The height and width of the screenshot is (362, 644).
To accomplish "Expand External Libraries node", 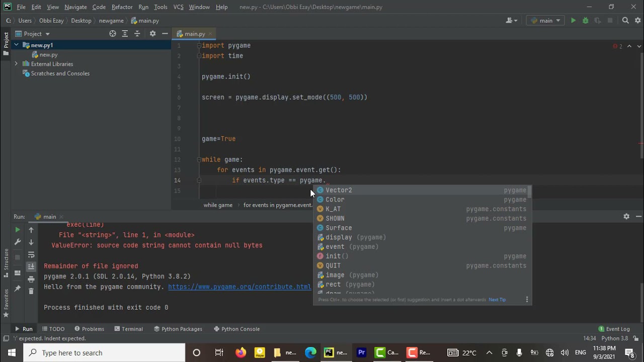I will click(x=16, y=64).
